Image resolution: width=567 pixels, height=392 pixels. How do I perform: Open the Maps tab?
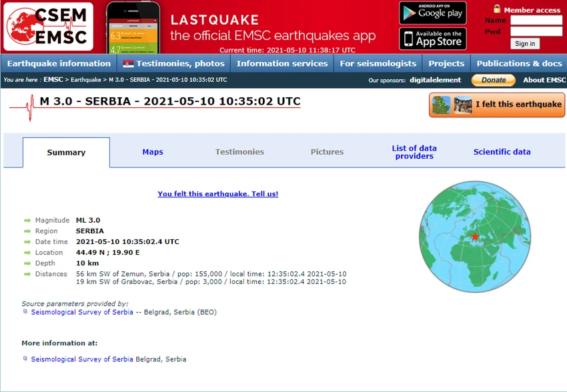click(153, 152)
